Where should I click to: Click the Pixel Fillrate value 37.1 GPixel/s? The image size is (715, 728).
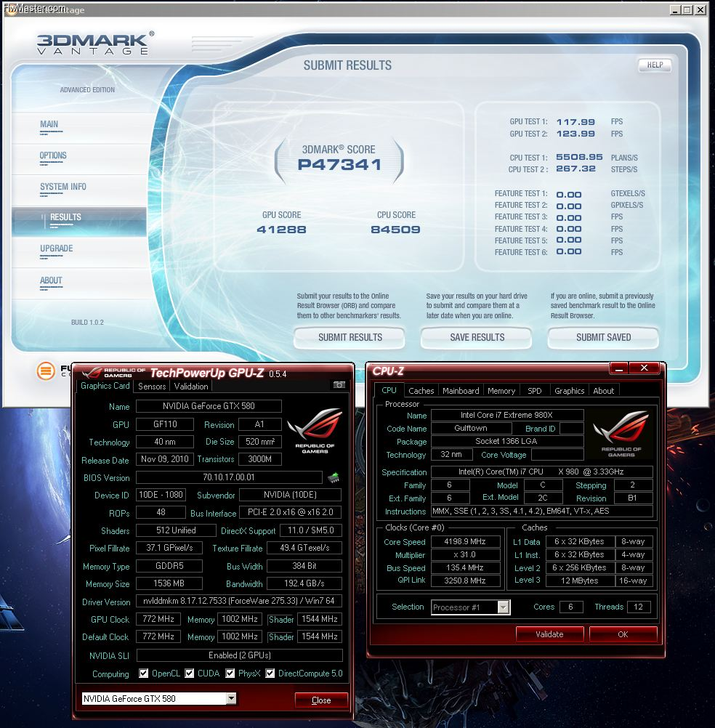169,548
